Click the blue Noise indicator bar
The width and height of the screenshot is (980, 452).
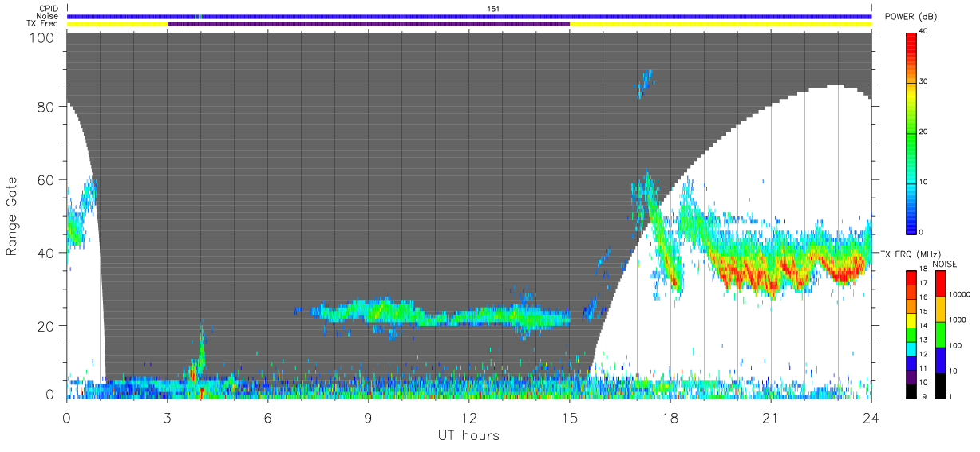(x=469, y=16)
